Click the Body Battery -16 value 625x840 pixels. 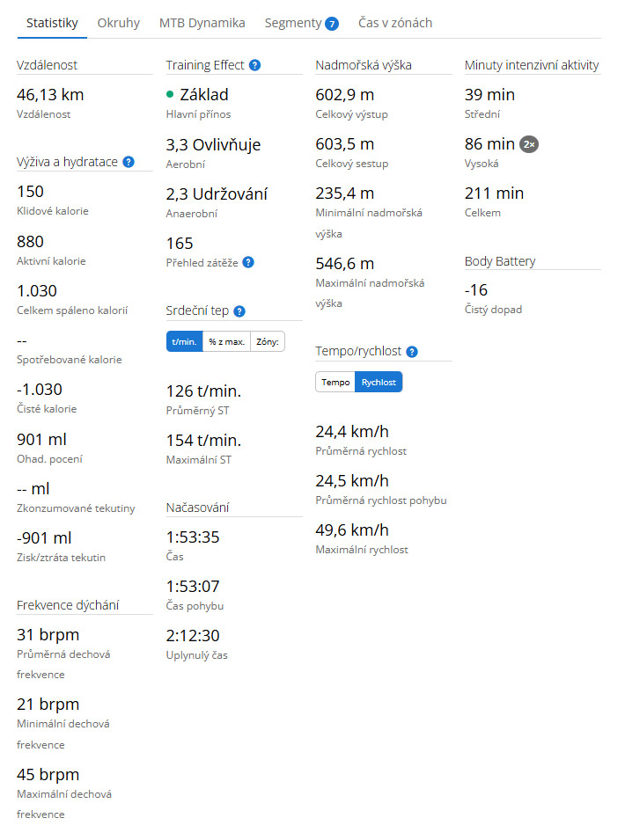click(476, 290)
